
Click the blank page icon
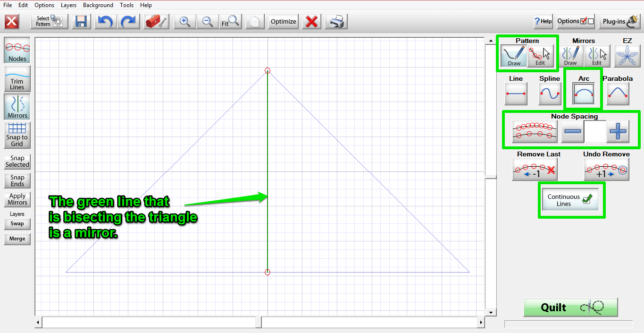(x=255, y=21)
